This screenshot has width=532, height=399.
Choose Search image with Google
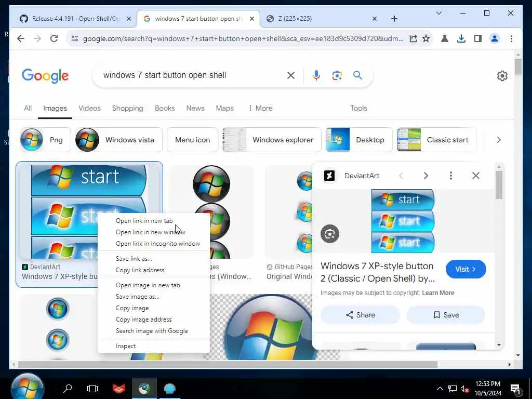point(153,331)
